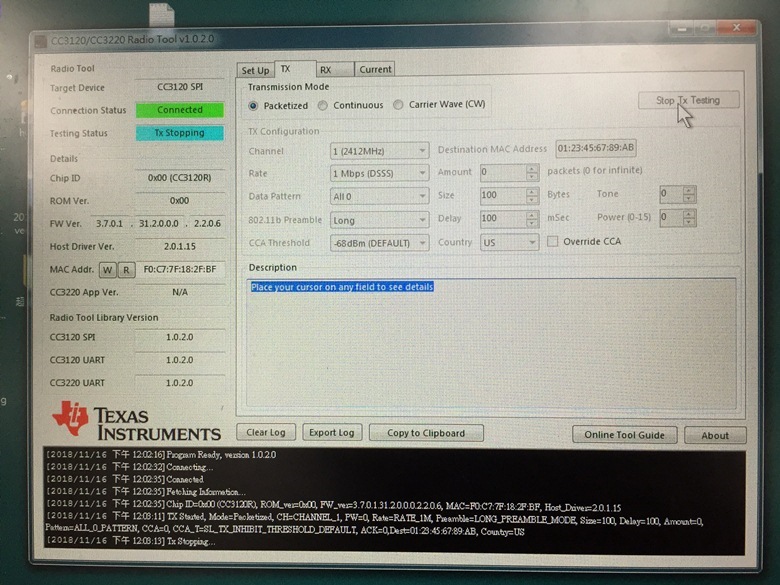780x585 pixels.
Task: Open the Rate dropdown
Action: 379,173
